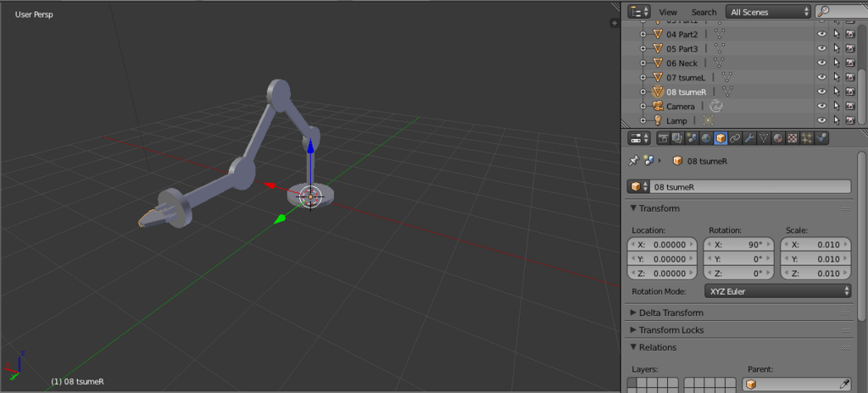Click the Location X value field
The image size is (868, 393).
tap(662, 245)
